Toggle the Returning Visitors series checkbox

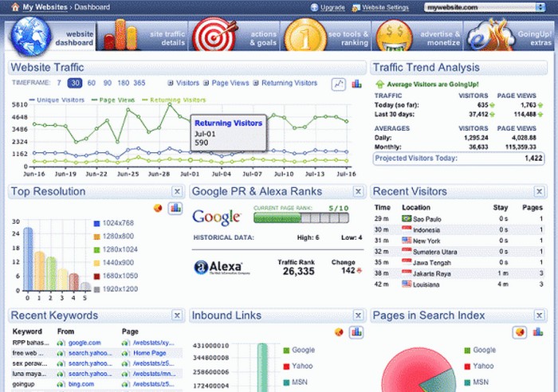[256, 83]
